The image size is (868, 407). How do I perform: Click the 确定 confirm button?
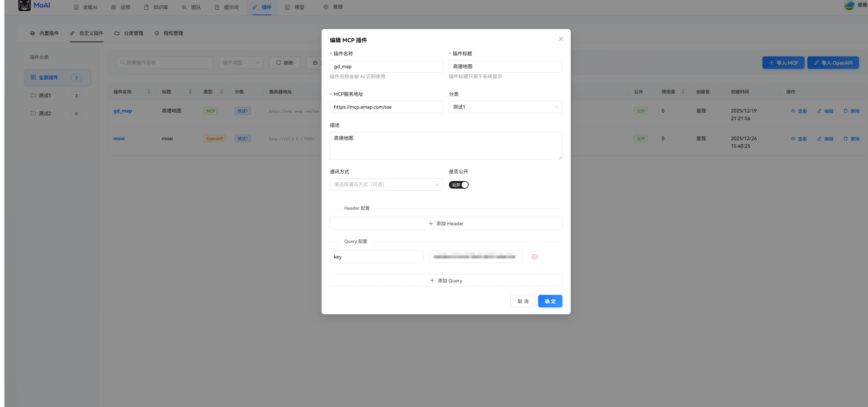click(550, 301)
